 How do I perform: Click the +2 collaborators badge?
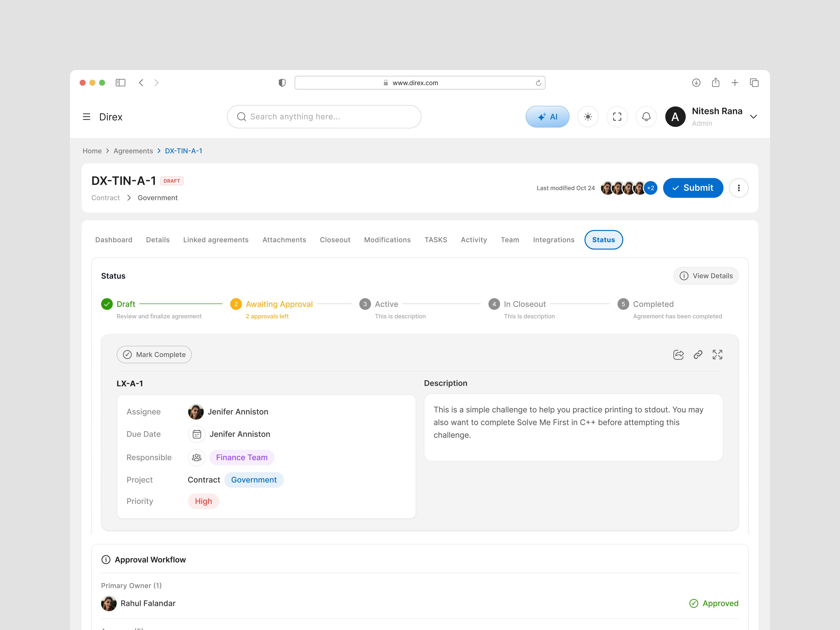point(651,188)
